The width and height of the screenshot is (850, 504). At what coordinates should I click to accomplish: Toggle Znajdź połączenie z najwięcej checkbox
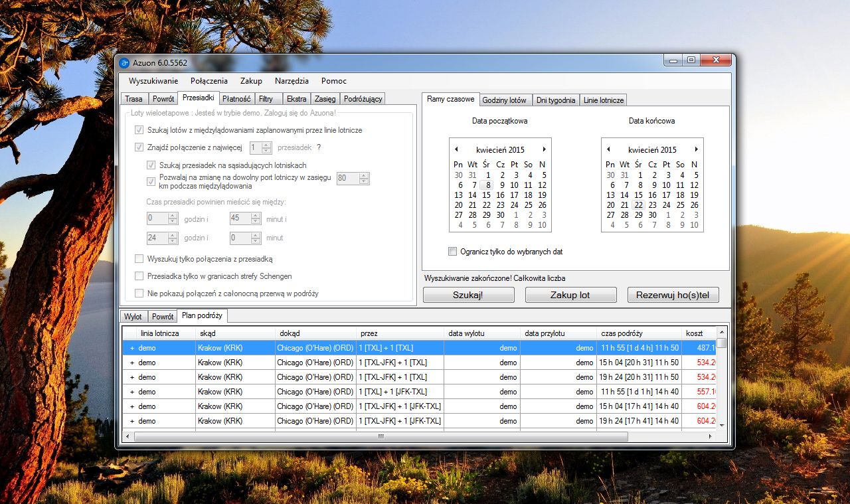(x=139, y=147)
